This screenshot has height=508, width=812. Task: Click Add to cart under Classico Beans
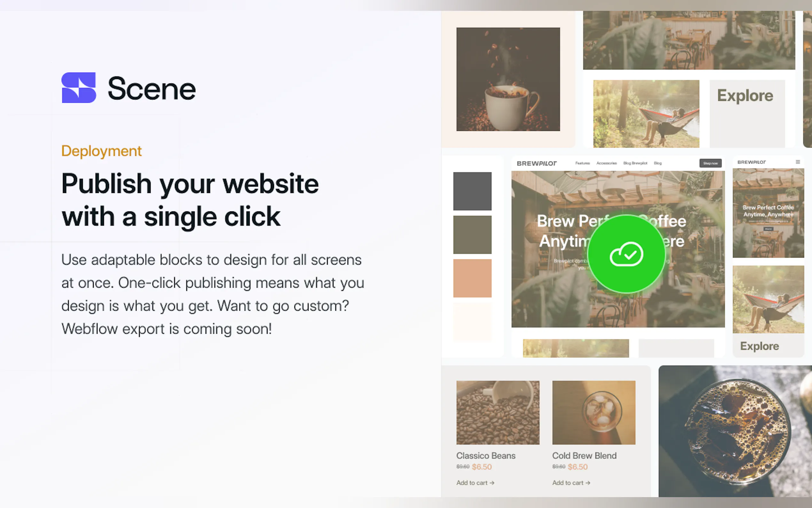coord(472,483)
